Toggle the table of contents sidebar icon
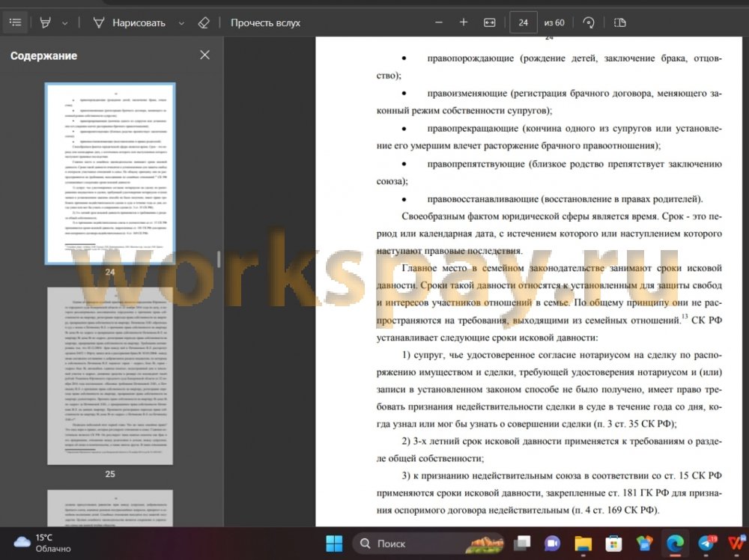The width and height of the screenshot is (749, 560). [x=15, y=22]
